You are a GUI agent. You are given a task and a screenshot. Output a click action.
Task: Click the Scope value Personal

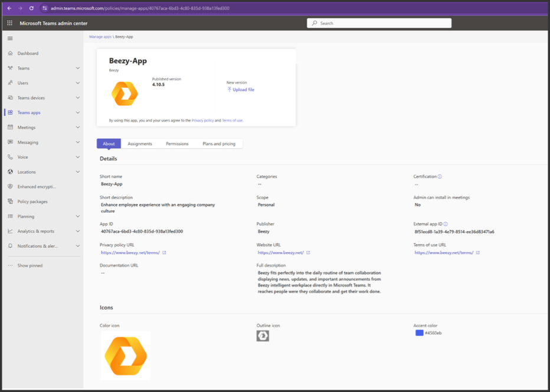pyautogui.click(x=266, y=205)
